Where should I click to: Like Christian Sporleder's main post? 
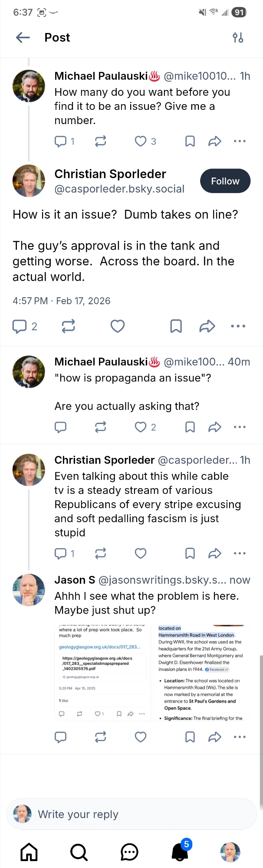[118, 326]
